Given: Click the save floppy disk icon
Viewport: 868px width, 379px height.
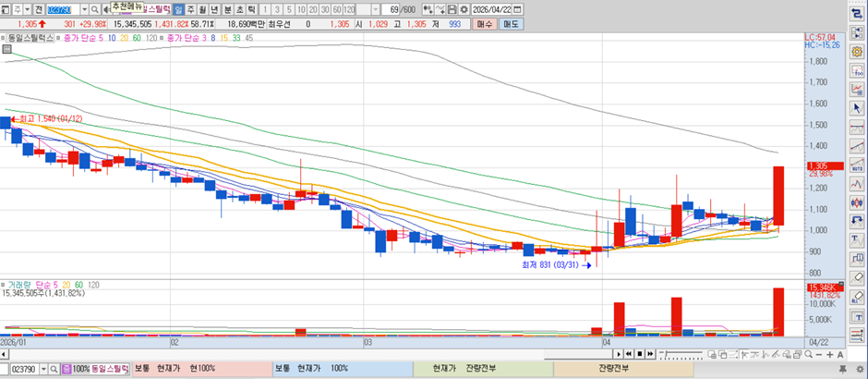Looking at the screenshot, I should pos(452,9).
